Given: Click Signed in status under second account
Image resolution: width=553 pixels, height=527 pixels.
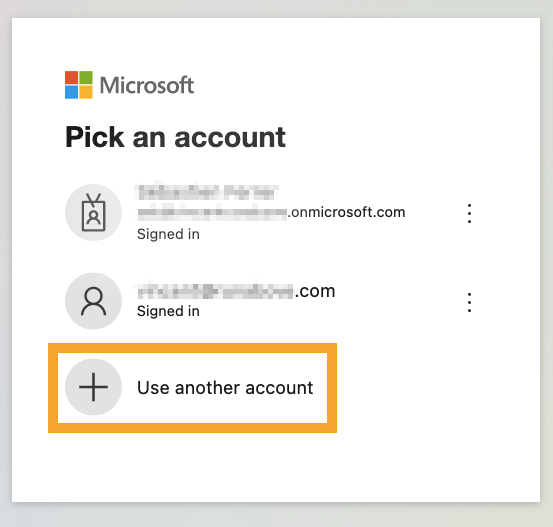Looking at the screenshot, I should [168, 311].
